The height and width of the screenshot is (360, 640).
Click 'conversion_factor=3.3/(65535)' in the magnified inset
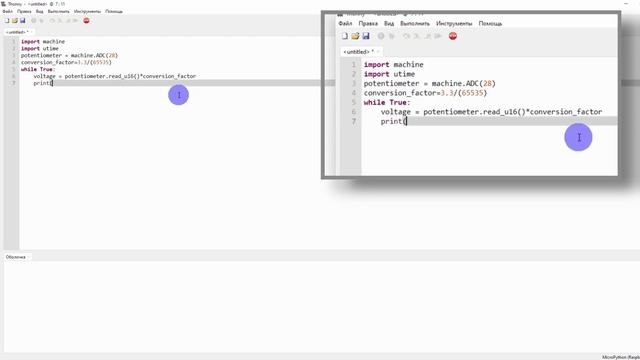coord(425,93)
